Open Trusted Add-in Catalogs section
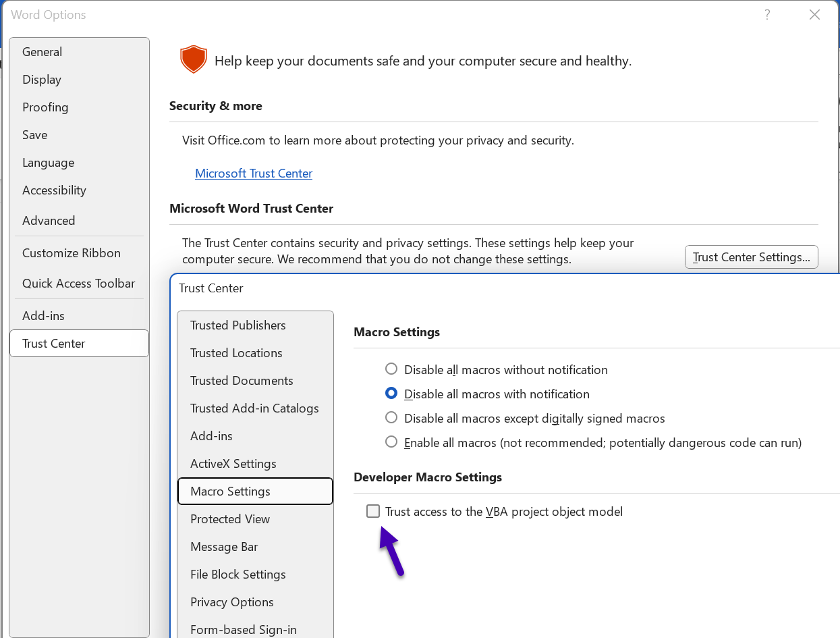Screen dimensions: 840x638 tap(256, 408)
